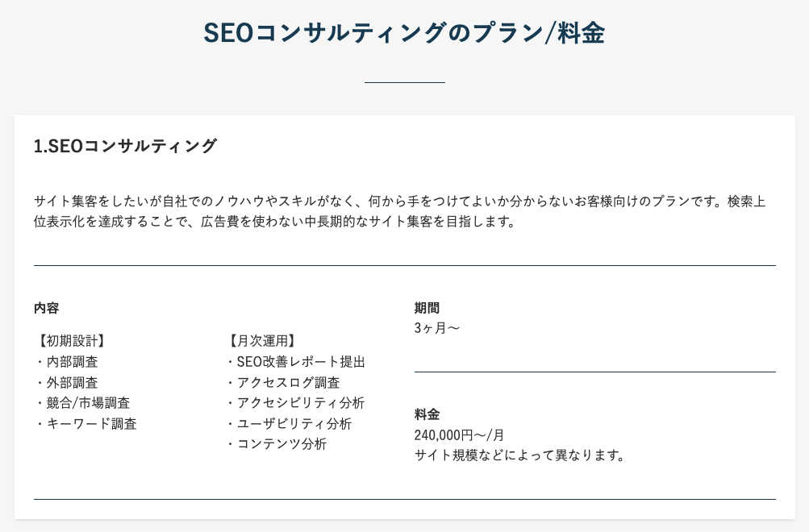Click the plan description paragraph text

tap(399, 211)
